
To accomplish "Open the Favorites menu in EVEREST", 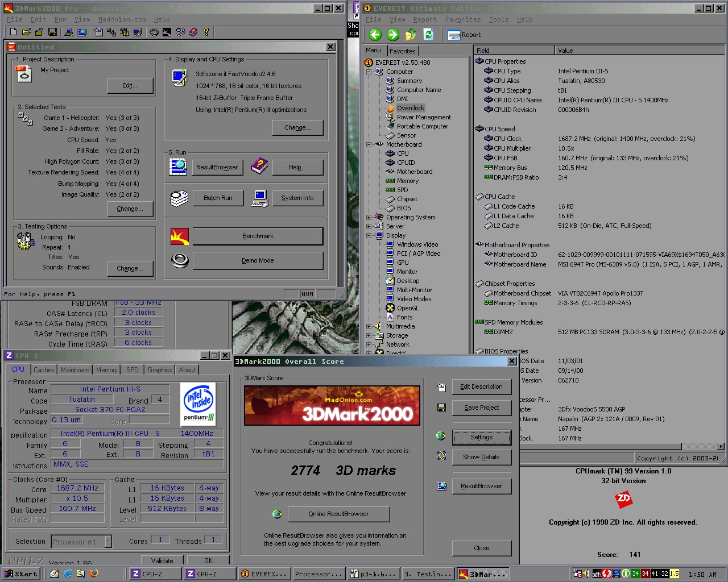I will [x=462, y=19].
